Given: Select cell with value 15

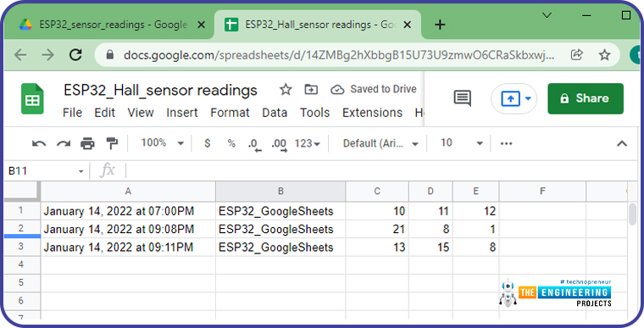Looking at the screenshot, I should pos(430,247).
